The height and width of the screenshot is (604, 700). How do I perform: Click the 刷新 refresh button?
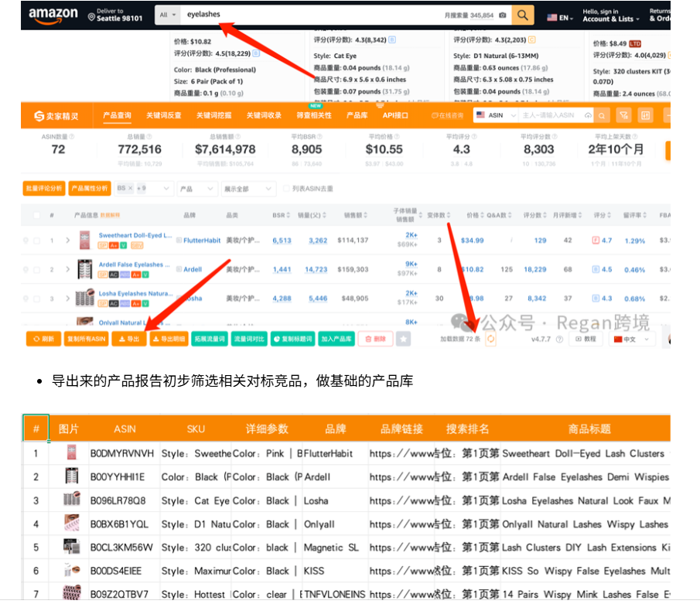tap(43, 339)
